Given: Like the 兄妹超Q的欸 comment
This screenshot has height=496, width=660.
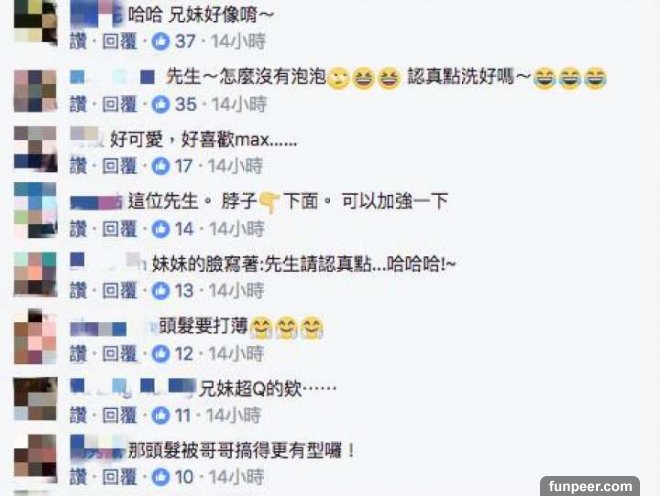Looking at the screenshot, I should pyautogui.click(x=78, y=416).
